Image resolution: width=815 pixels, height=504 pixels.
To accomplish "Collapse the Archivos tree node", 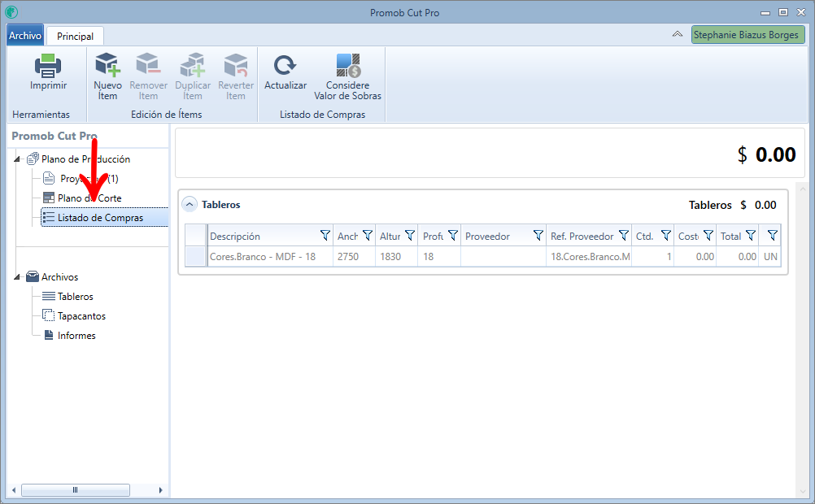I will pyautogui.click(x=16, y=277).
